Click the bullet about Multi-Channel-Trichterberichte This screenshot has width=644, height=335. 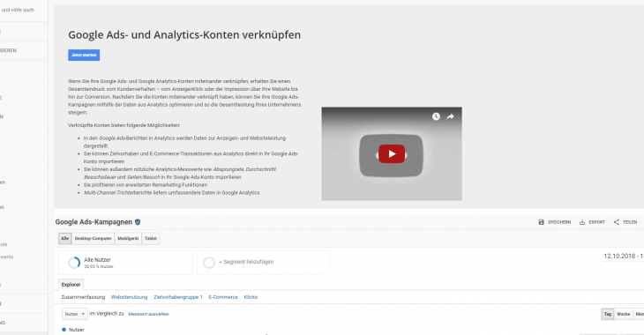[172, 192]
